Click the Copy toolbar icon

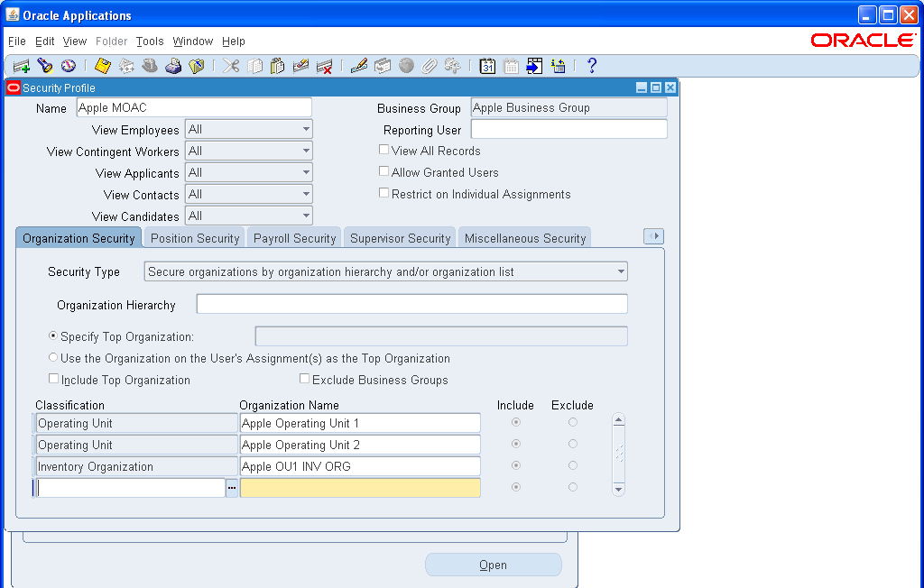point(254,66)
